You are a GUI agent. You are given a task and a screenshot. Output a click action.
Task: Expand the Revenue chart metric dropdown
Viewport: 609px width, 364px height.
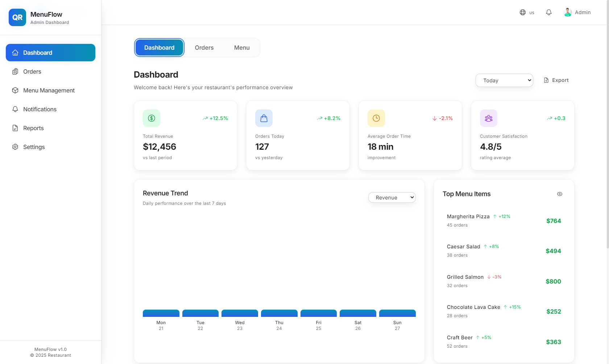coord(392,198)
